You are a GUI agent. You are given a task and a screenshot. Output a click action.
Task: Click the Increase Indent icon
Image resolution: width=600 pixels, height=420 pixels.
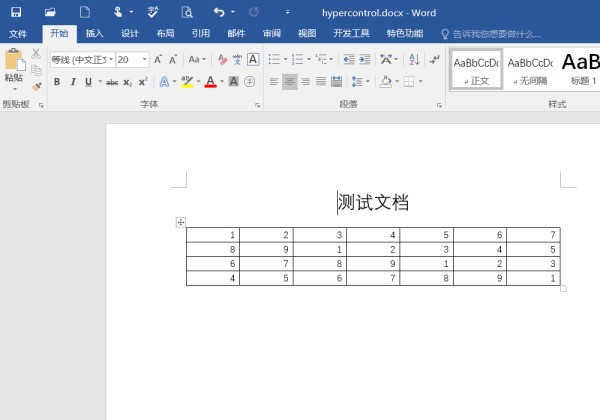[365, 59]
